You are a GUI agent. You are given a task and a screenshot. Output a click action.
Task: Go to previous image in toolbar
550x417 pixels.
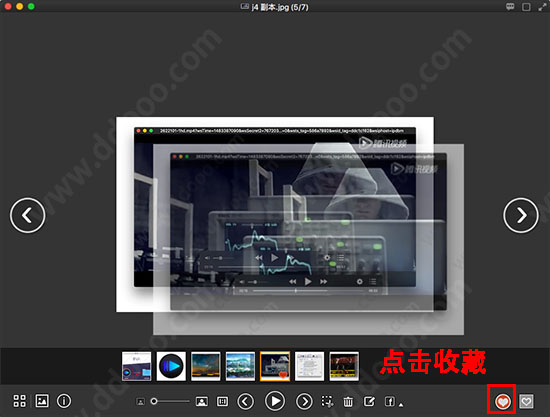(246, 401)
